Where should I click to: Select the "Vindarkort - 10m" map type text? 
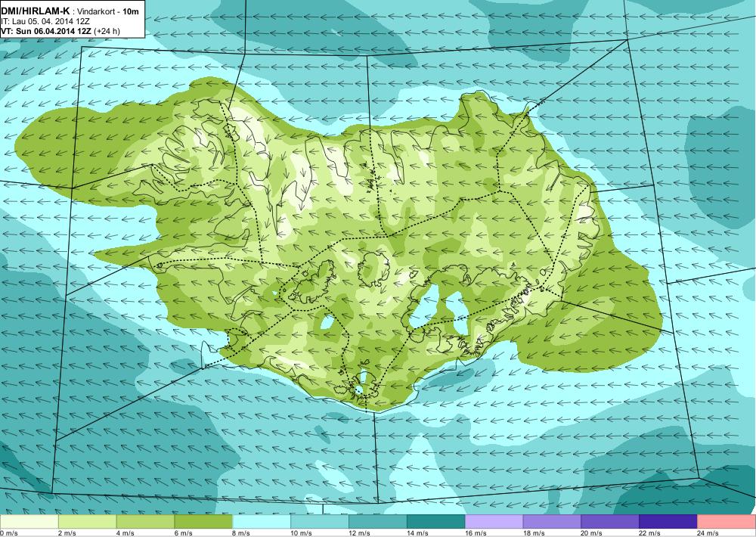click(108, 11)
